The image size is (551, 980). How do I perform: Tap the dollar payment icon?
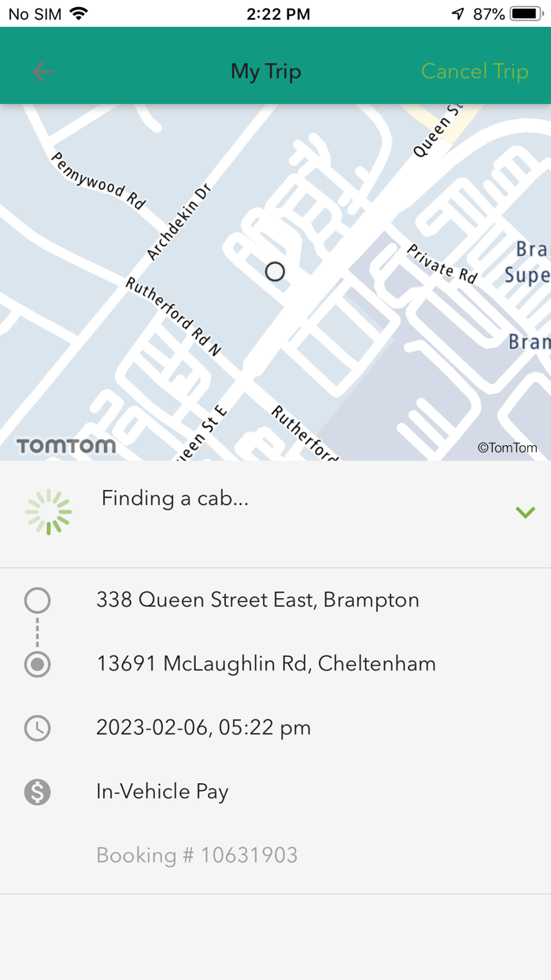coord(36,791)
